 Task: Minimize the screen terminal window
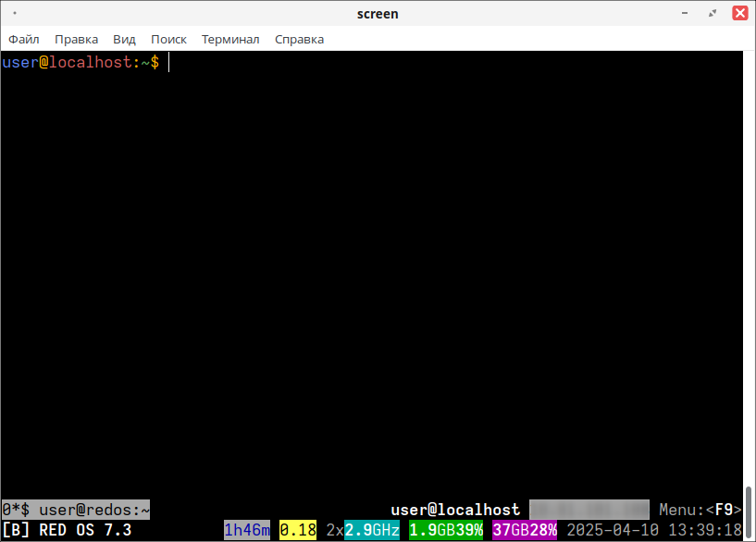[x=685, y=13]
